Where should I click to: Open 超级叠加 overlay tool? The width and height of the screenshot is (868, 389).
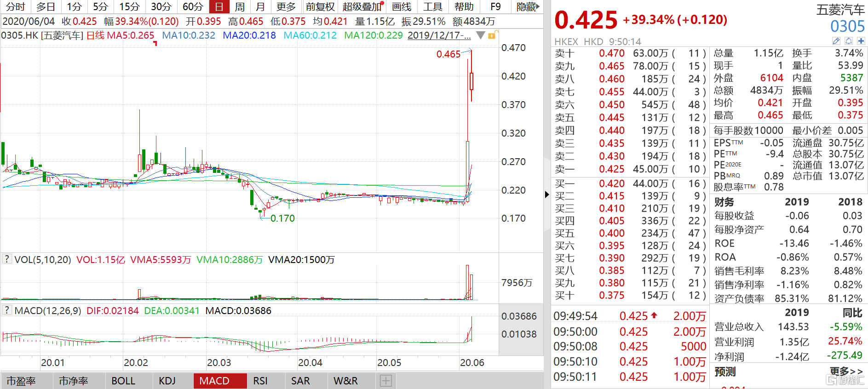point(362,6)
